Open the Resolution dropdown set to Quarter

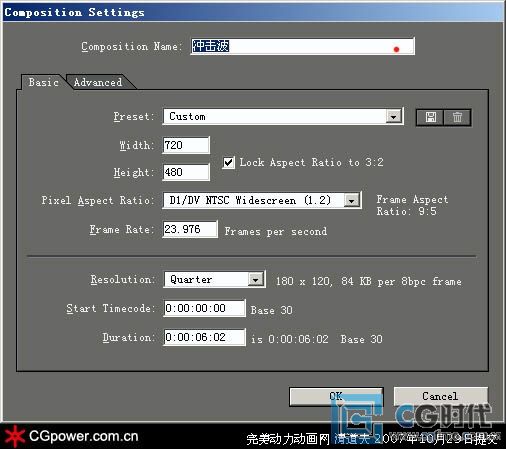214,279
